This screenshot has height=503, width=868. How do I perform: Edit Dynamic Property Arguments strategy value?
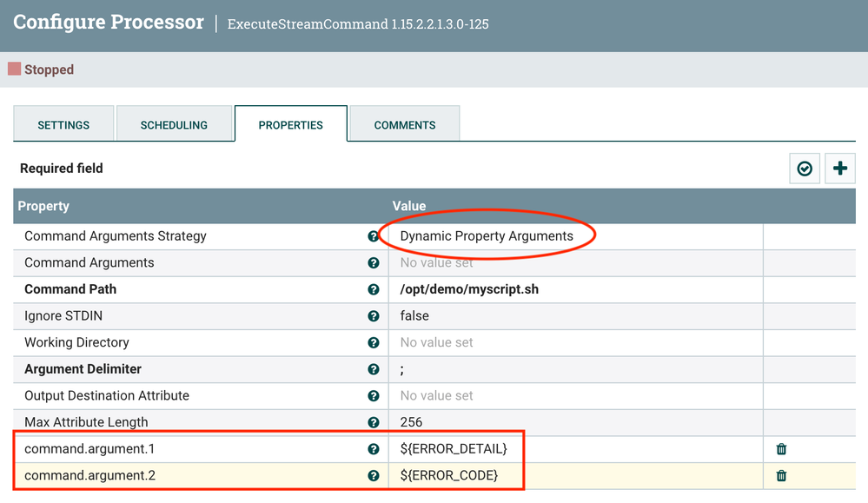pos(576,236)
